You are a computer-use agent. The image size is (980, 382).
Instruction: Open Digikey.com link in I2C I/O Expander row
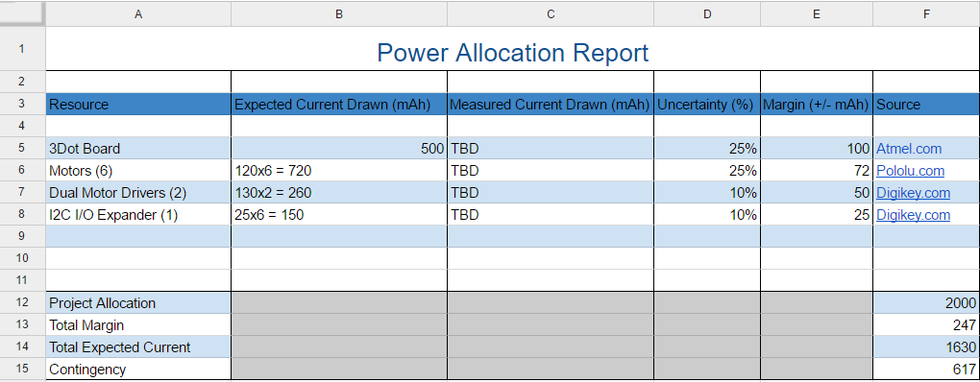[x=913, y=215]
